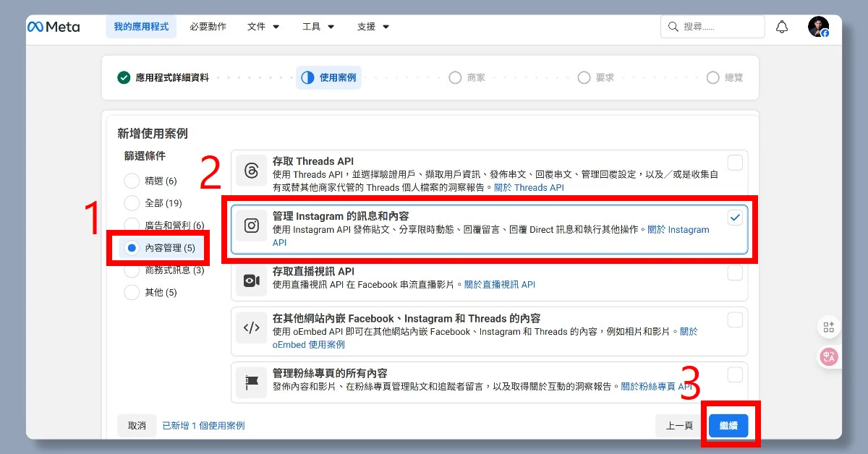Switch to 我的應用程式 tab
868x454 pixels.
coord(141,27)
